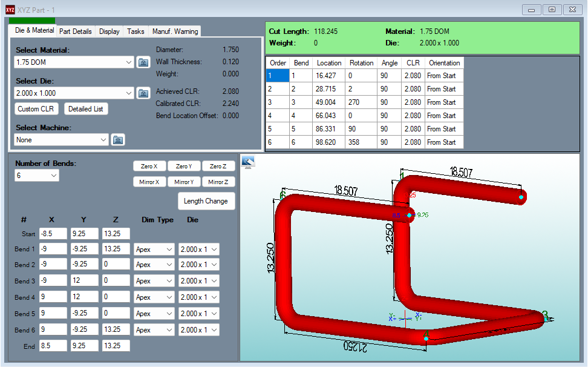Screen dimensions: 588x367
Task: Click the Mirror Y button
Action: pyautogui.click(x=184, y=182)
